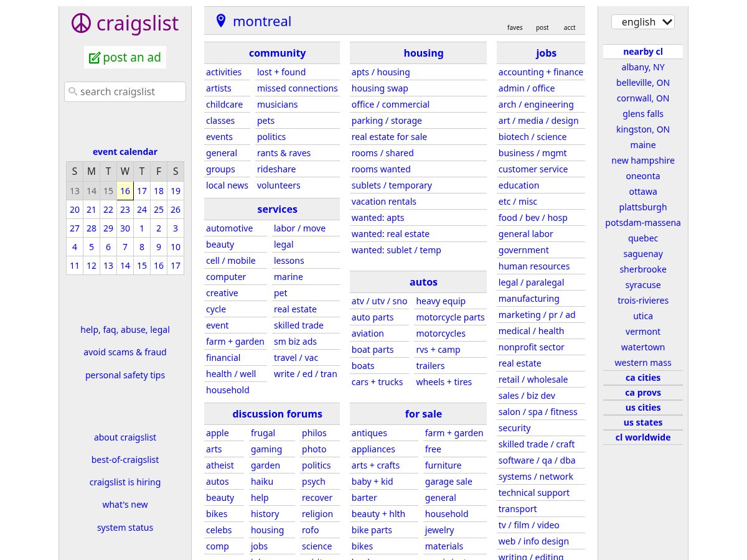Expand the cl worldwide section
747x560 pixels.
pos(643,437)
